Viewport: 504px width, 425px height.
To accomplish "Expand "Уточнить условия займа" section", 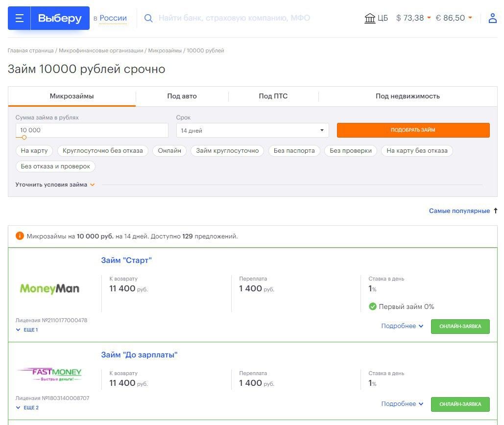I will point(55,185).
